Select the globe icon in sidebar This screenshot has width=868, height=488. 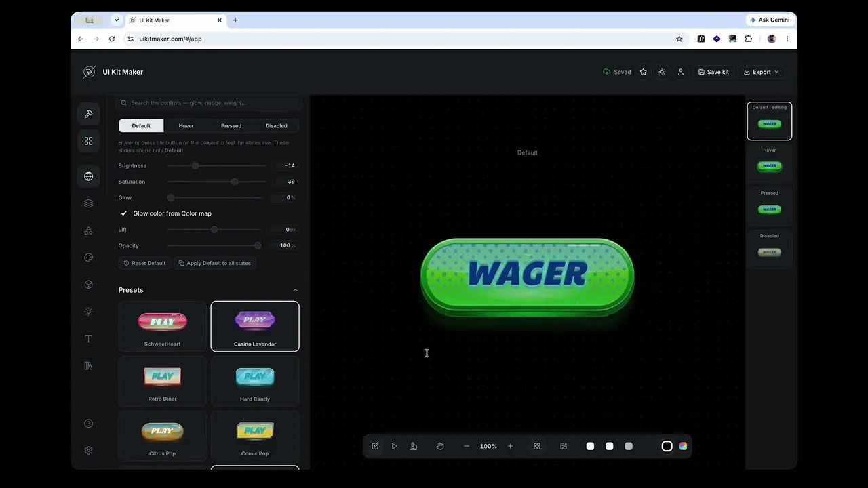point(88,176)
